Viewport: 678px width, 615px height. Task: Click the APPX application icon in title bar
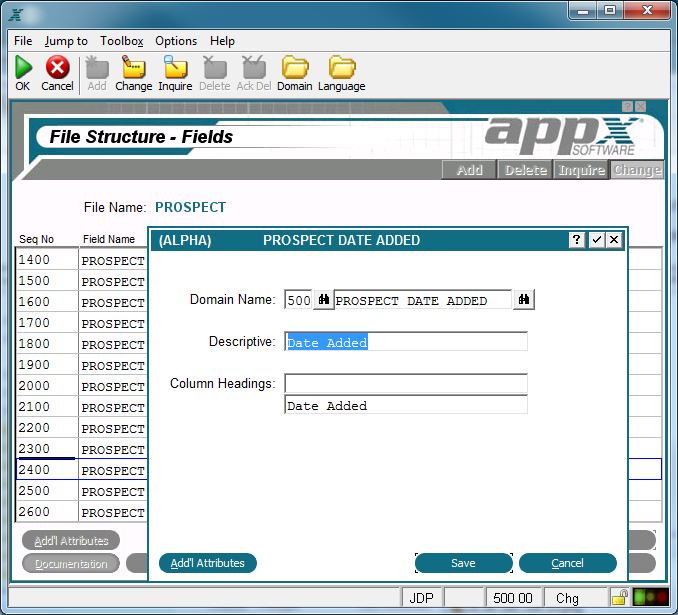[16, 15]
